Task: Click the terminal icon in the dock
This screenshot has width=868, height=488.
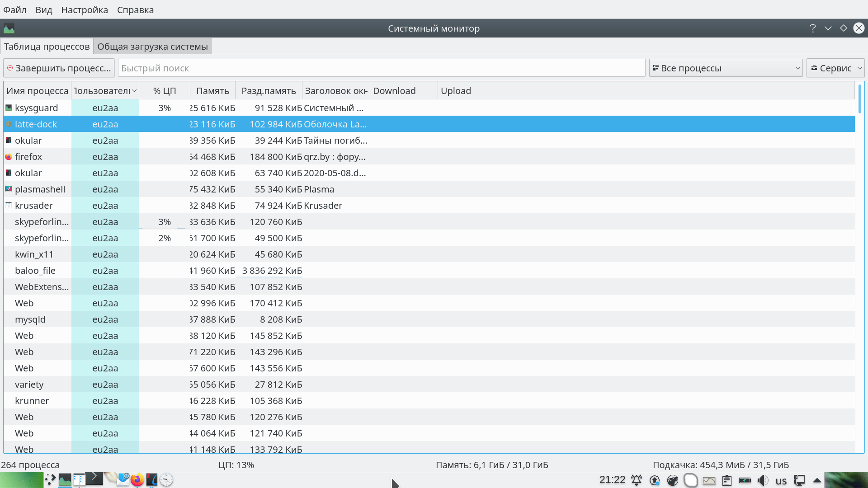Action: pos(94,478)
